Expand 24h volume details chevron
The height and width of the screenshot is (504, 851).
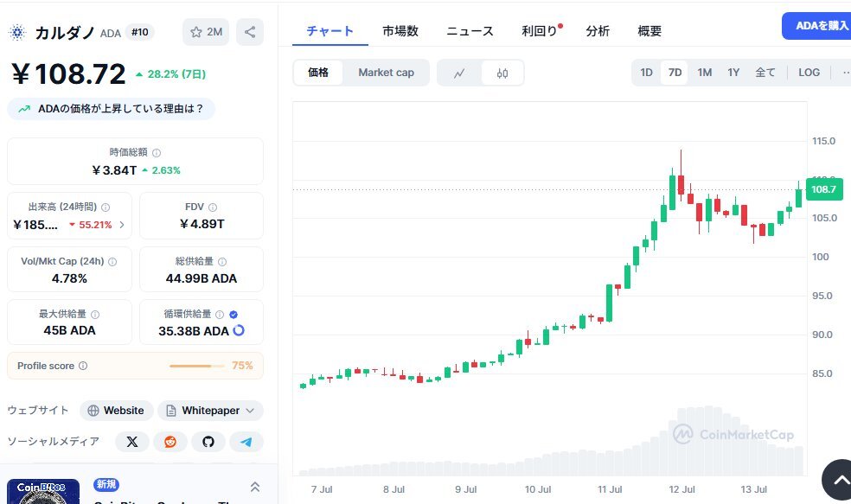tap(122, 225)
